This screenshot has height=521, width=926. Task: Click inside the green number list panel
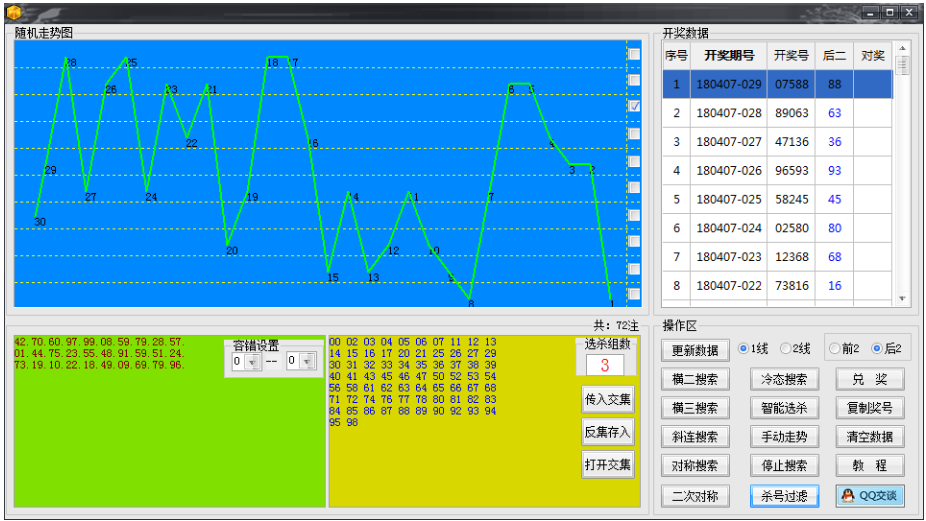pos(169,421)
